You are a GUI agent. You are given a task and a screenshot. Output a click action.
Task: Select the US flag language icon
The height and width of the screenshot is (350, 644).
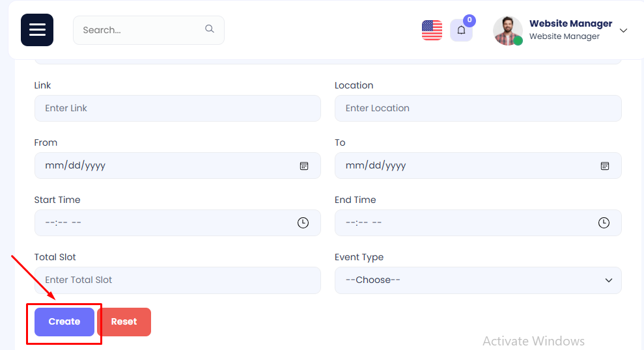(432, 30)
